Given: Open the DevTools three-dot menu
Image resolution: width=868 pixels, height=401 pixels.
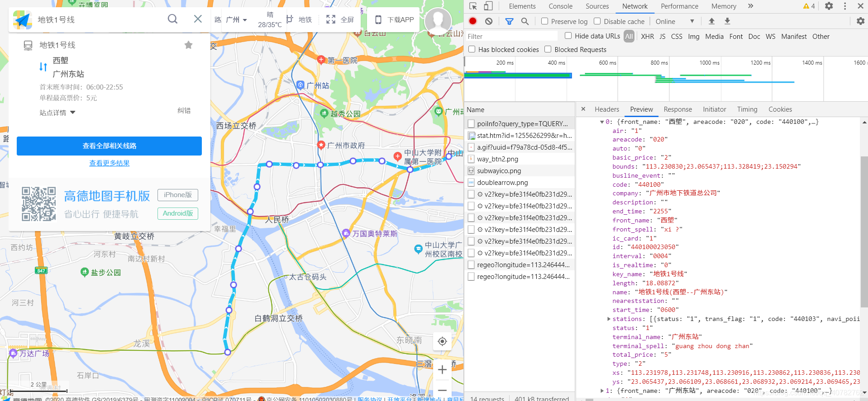Looking at the screenshot, I should coord(844,6).
